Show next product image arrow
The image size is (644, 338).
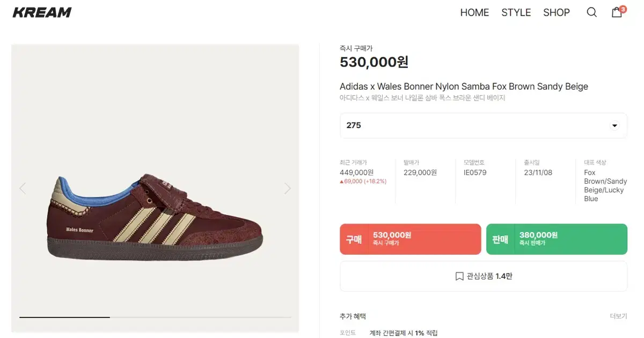(x=288, y=188)
